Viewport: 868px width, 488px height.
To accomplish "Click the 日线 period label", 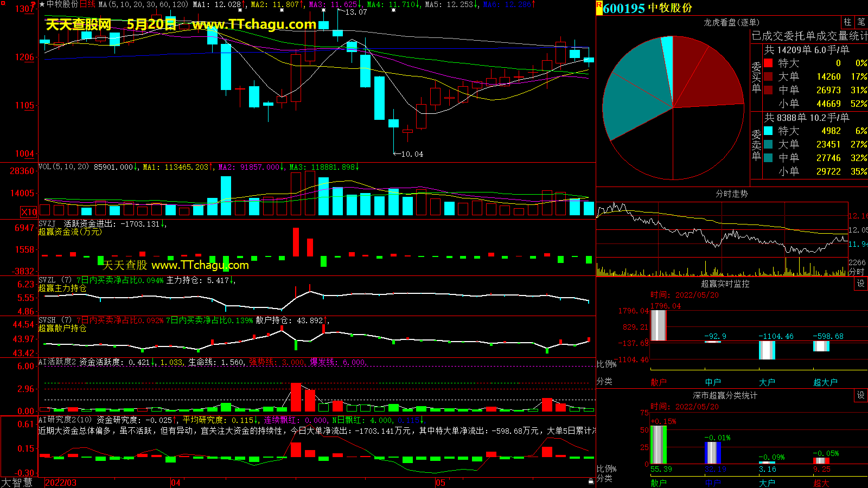I will [87, 4].
